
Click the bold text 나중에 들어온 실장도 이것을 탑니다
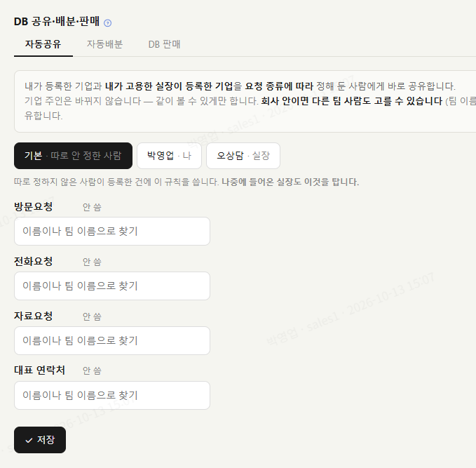290,182
